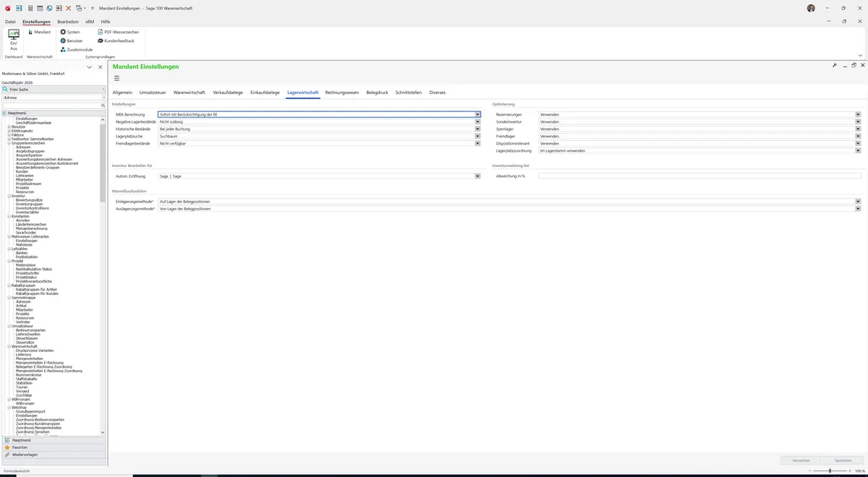Open the Lagerplatzzuordnung dropdown
Viewport: 868px width, 477px height.
click(x=858, y=150)
